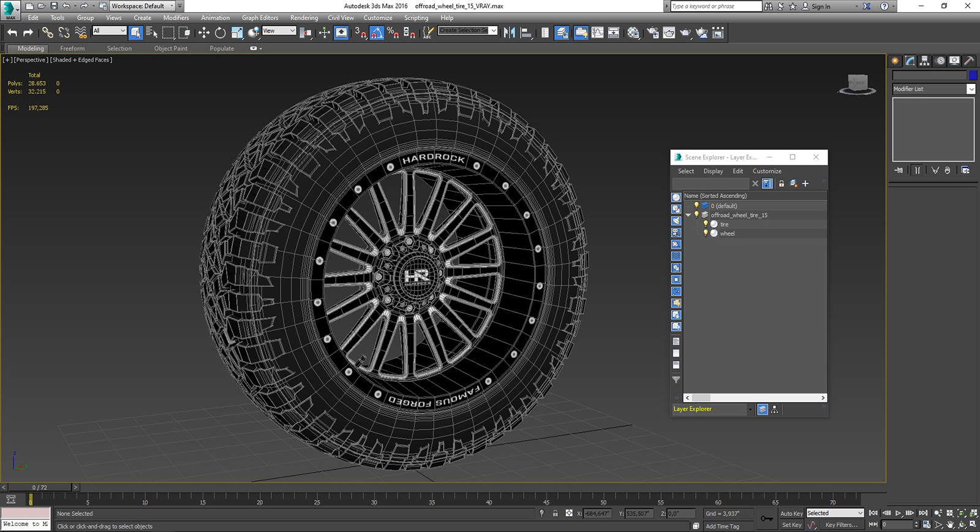
Task: Click the Align tool icon
Action: [x=526, y=32]
